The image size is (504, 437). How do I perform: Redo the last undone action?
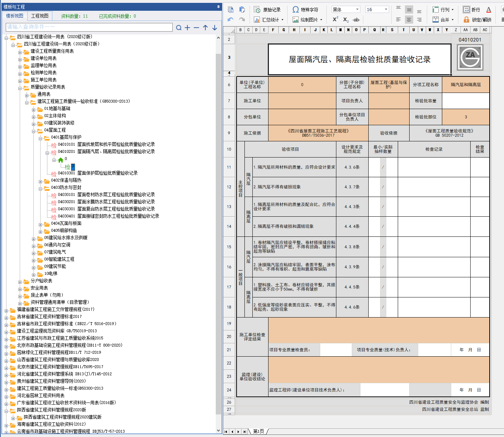coord(242,19)
